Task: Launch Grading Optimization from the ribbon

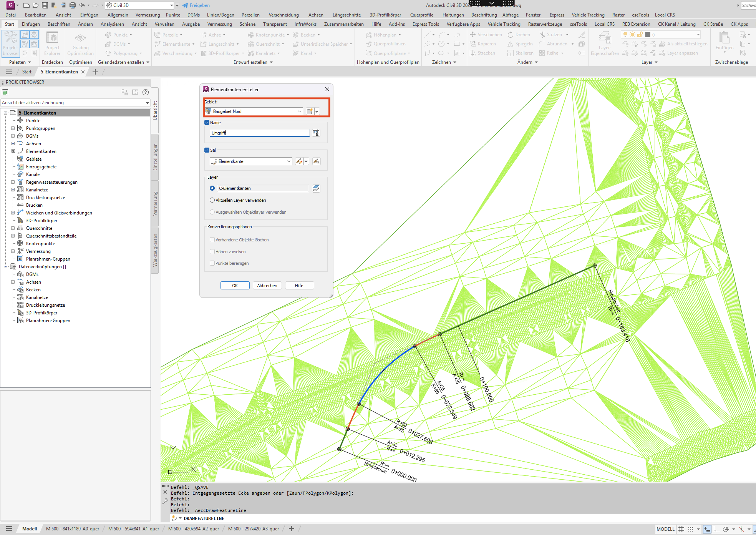Action: click(80, 43)
